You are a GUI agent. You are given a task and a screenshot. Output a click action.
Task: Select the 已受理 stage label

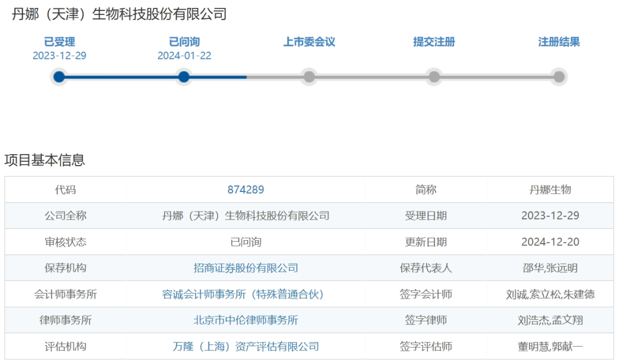tap(59, 42)
